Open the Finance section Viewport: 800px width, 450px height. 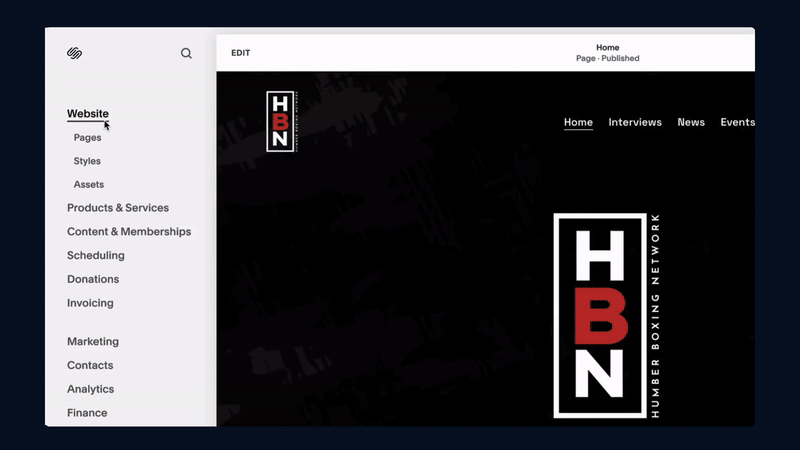pos(87,413)
